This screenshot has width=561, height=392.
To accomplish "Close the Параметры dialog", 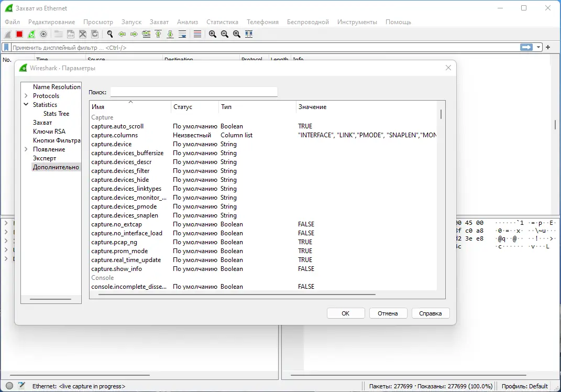I will [x=448, y=68].
